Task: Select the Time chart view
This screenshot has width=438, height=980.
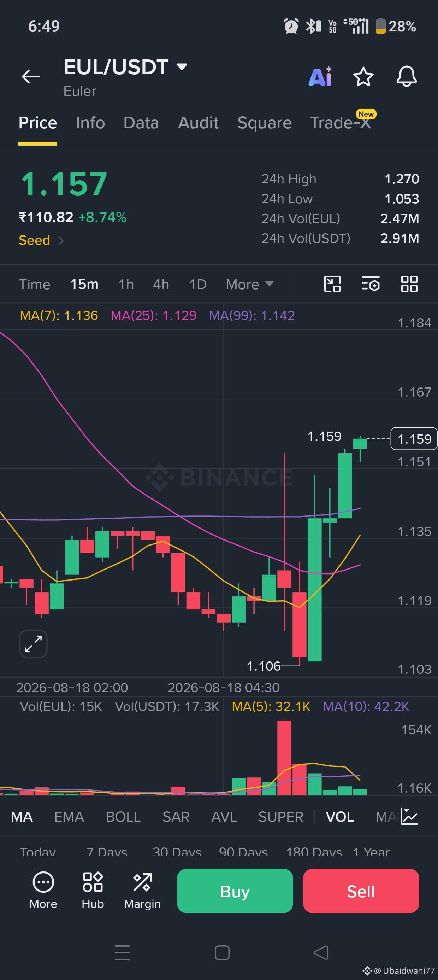Action: pyautogui.click(x=35, y=284)
